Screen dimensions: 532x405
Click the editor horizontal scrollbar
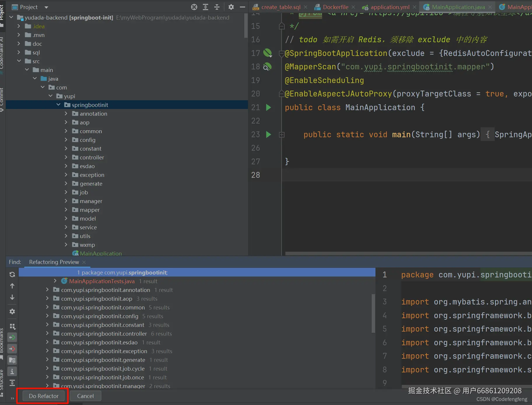[408, 253]
